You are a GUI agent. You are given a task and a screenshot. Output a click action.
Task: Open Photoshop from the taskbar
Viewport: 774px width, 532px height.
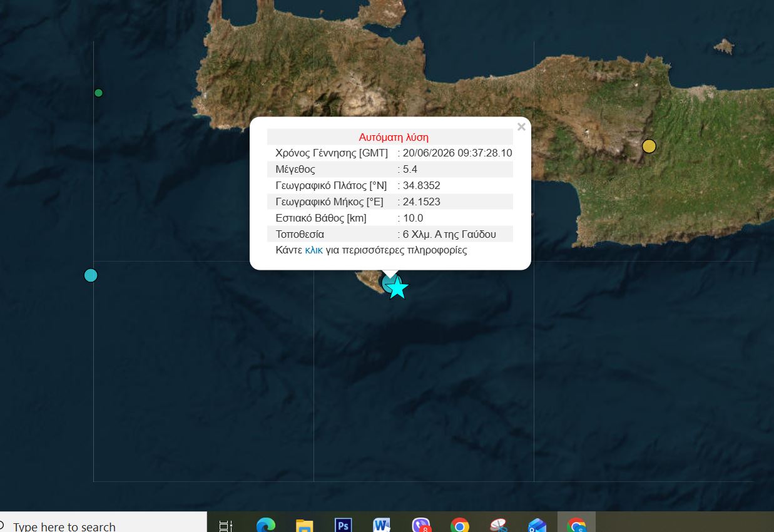[343, 525]
